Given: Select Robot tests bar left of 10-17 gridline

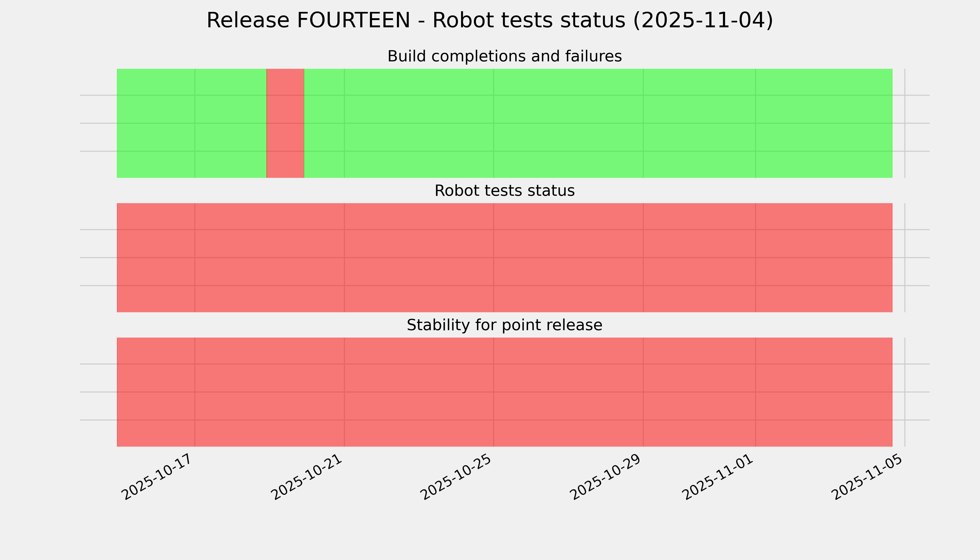Looking at the screenshot, I should (156, 258).
